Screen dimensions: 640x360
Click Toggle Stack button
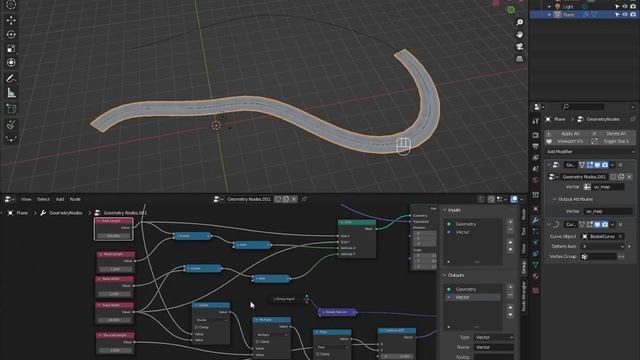pos(613,141)
